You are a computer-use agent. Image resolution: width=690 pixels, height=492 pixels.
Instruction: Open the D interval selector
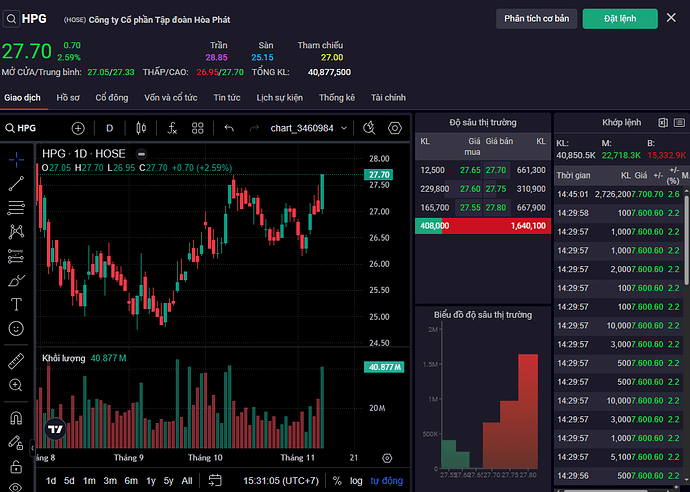point(110,128)
